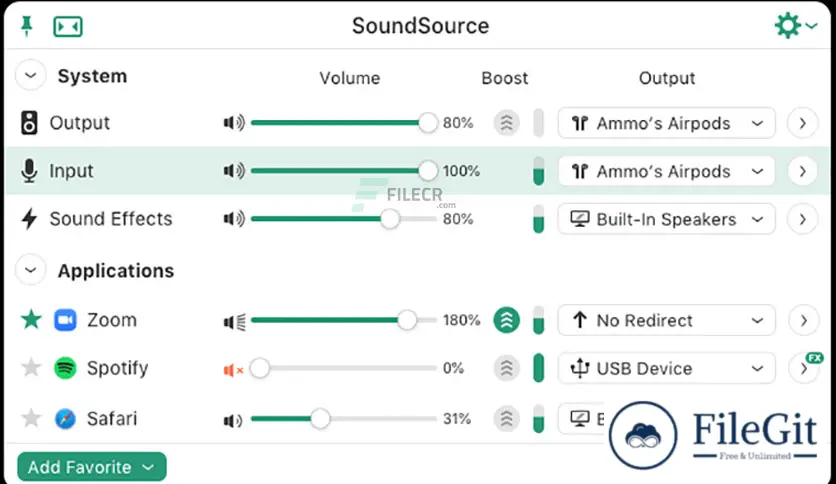Set the Spotify volume slider

344,368
